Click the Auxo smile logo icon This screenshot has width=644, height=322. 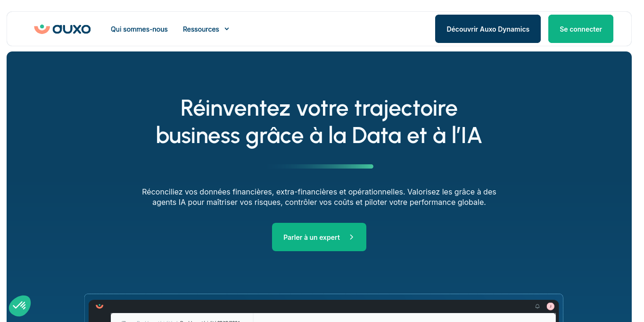[x=41, y=29]
